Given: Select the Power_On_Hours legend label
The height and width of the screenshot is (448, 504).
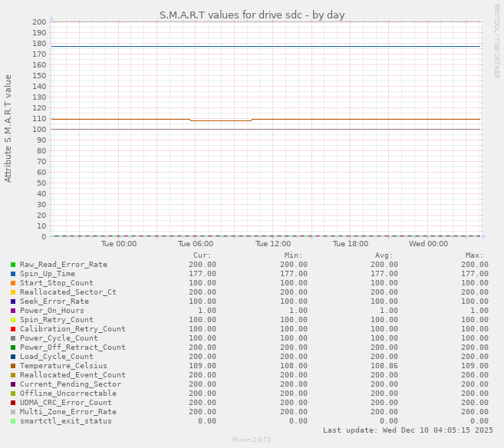Looking at the screenshot, I should 51,311.
